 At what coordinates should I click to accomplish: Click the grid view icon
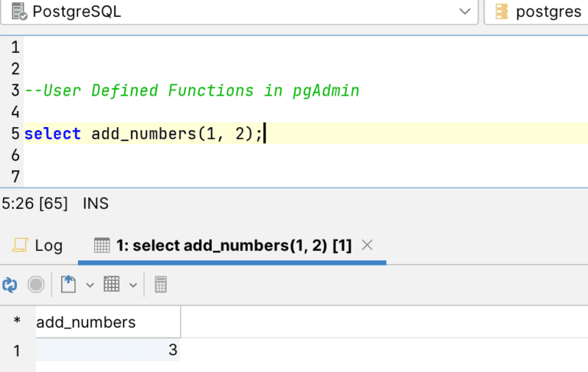(112, 285)
